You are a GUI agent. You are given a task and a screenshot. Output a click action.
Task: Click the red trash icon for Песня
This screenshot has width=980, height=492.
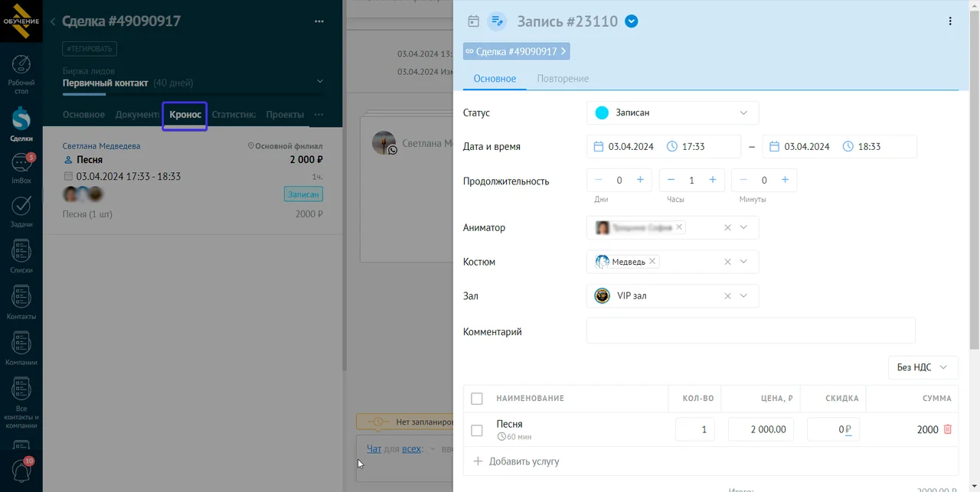point(948,429)
